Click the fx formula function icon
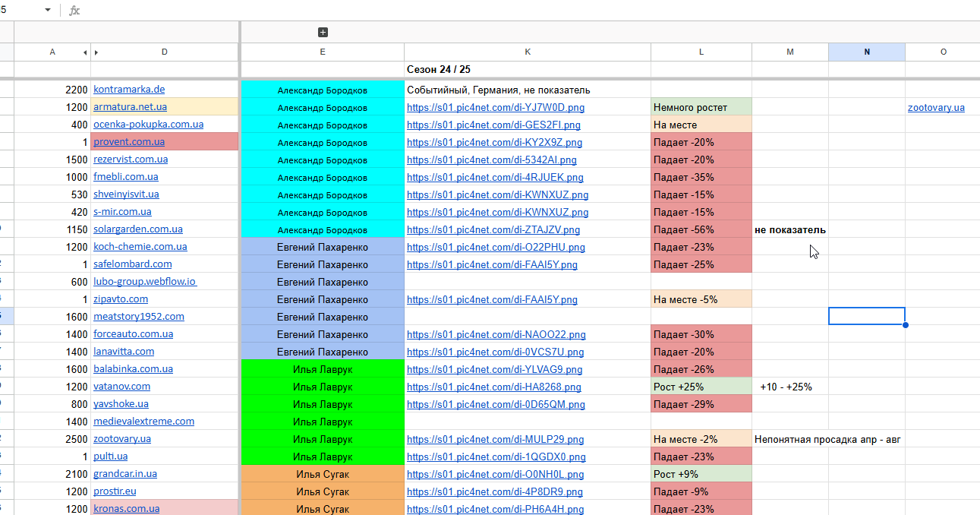 (74, 11)
